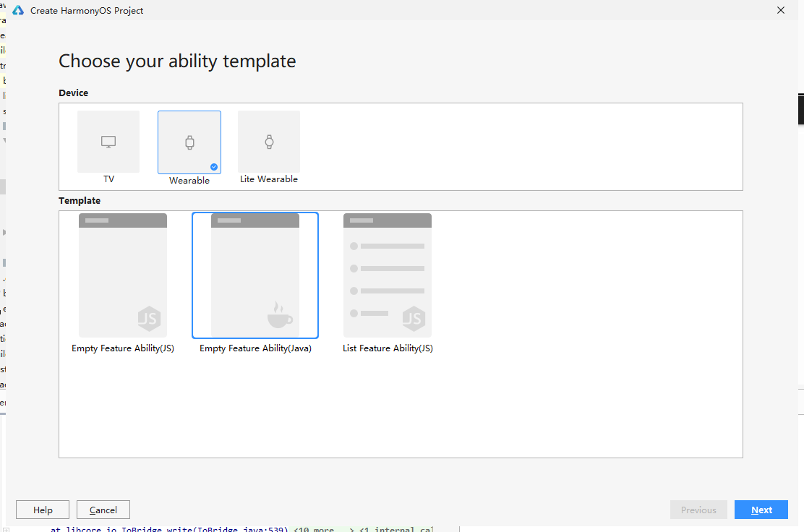The width and height of the screenshot is (804, 532).
Task: Select the Wearable device tile
Action: [189, 142]
